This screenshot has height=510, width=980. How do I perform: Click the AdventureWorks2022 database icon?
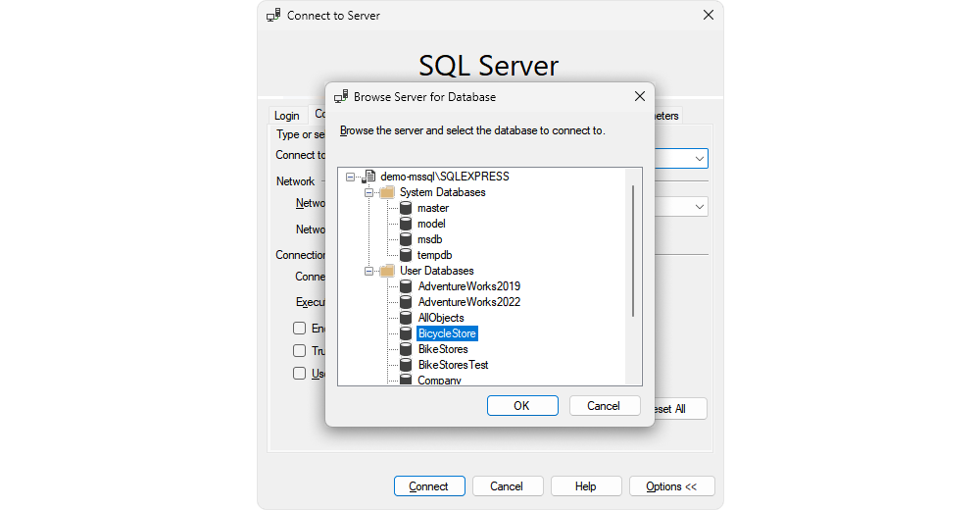[406, 302]
